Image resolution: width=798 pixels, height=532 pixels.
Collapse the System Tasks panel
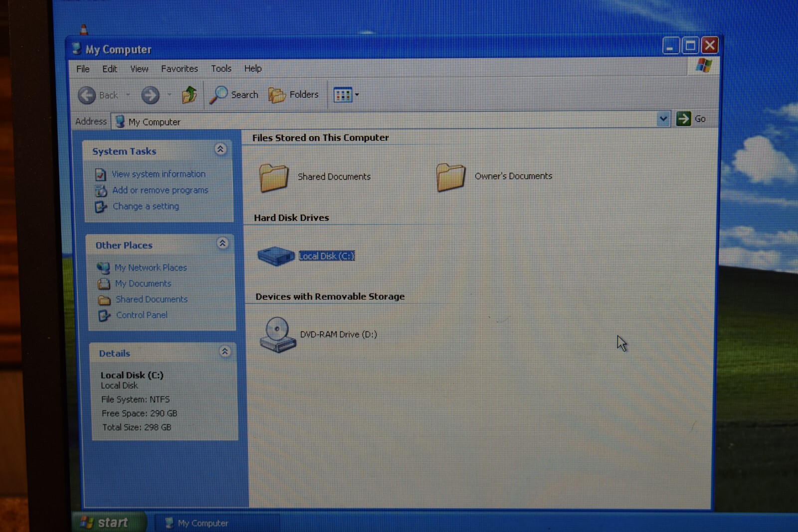(x=220, y=149)
